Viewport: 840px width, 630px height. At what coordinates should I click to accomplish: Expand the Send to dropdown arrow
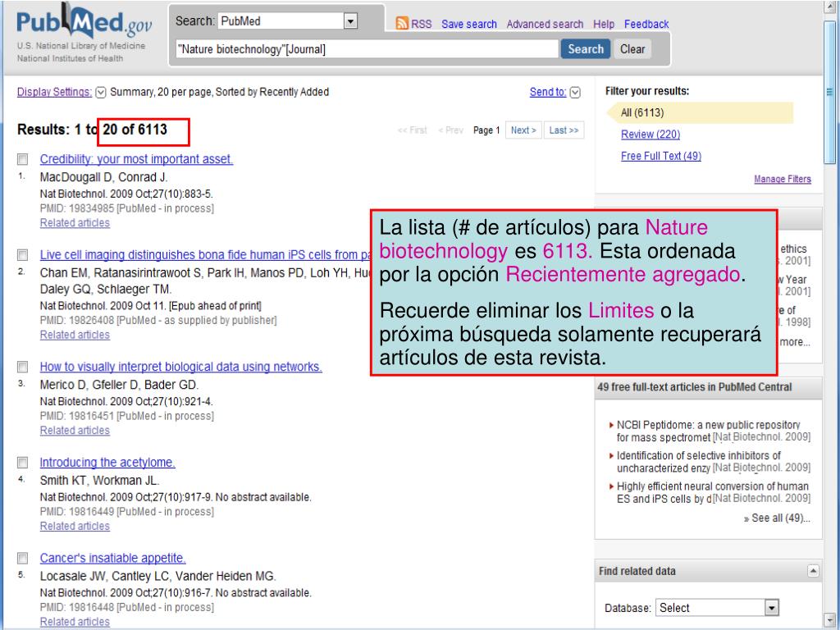(575, 93)
